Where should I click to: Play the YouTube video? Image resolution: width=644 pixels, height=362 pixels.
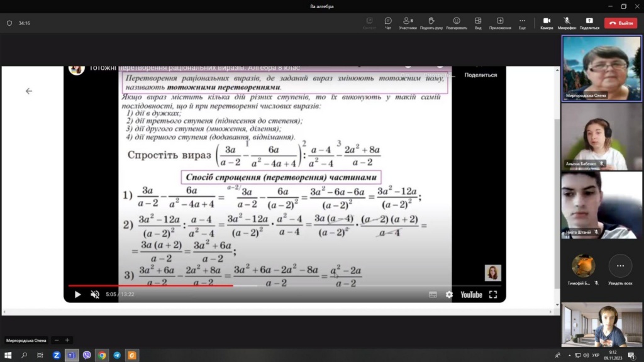tap(78, 294)
